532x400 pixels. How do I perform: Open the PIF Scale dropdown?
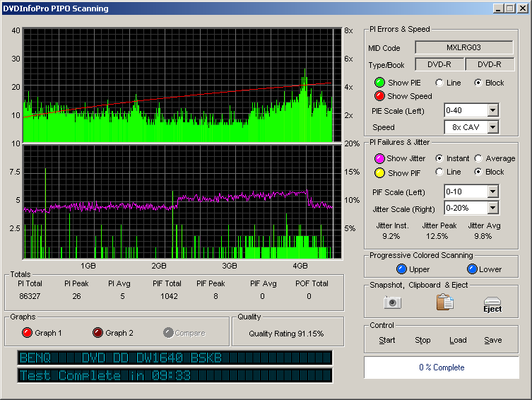[x=492, y=192]
